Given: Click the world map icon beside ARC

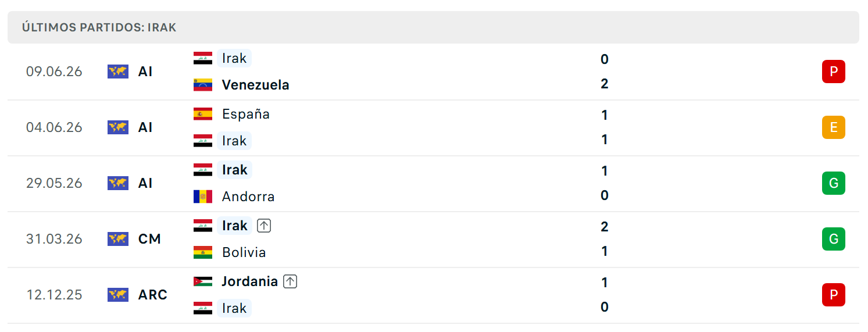Looking at the screenshot, I should 117,295.
